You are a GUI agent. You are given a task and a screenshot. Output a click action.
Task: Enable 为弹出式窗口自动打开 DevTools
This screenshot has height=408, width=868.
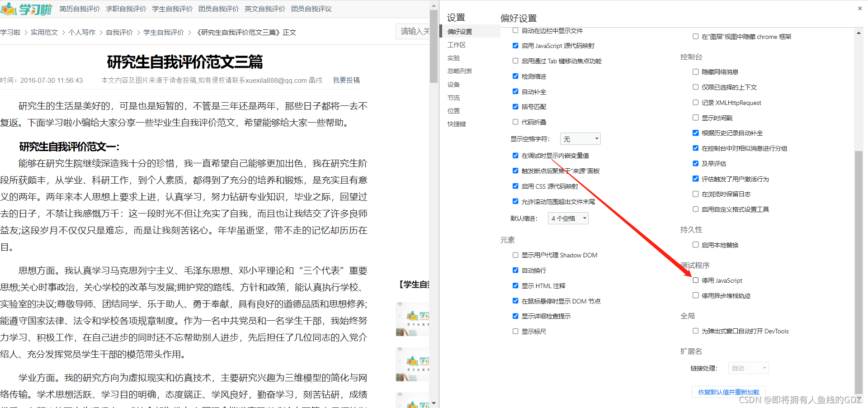tap(696, 331)
